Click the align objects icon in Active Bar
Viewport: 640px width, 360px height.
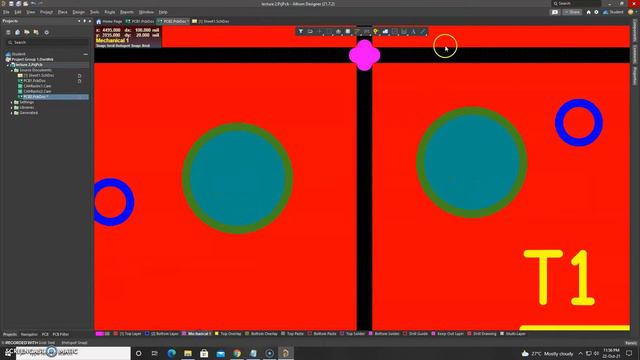[x=338, y=31]
